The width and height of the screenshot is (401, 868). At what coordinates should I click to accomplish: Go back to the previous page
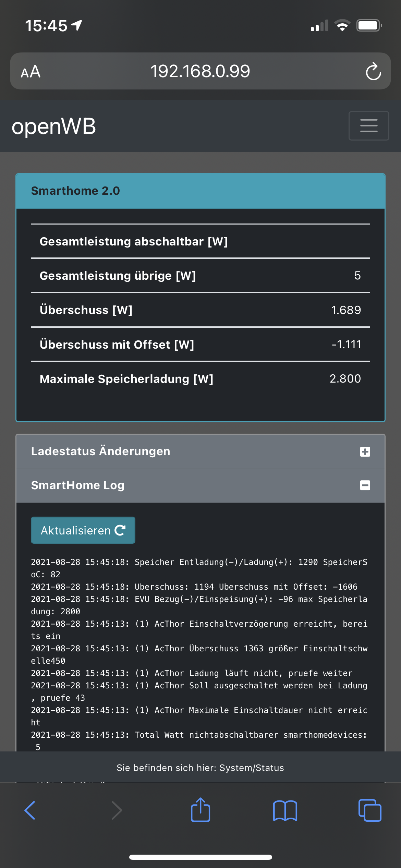click(30, 811)
